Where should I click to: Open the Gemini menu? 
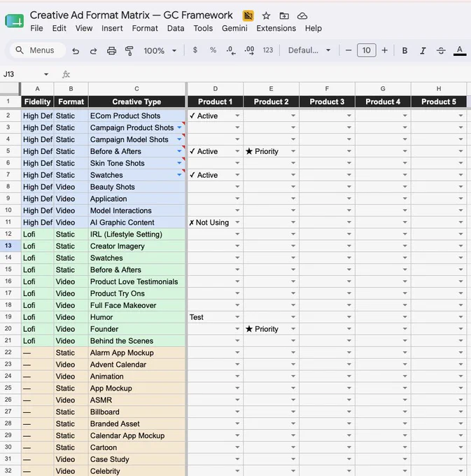click(234, 28)
